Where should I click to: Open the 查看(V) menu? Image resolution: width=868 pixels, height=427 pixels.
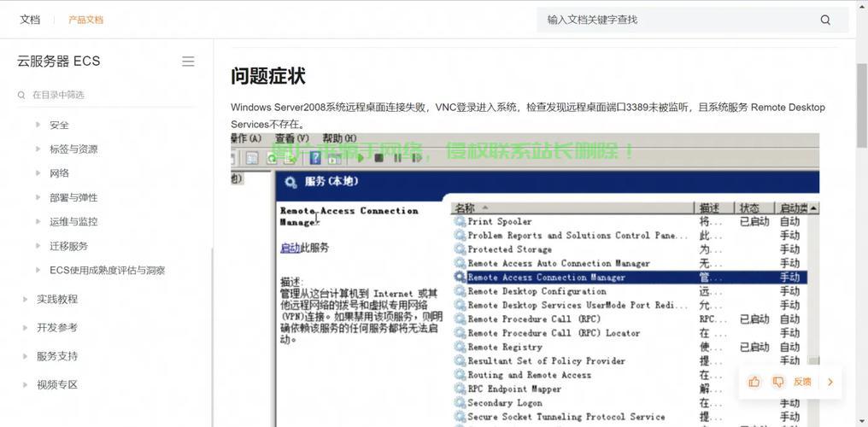point(291,138)
